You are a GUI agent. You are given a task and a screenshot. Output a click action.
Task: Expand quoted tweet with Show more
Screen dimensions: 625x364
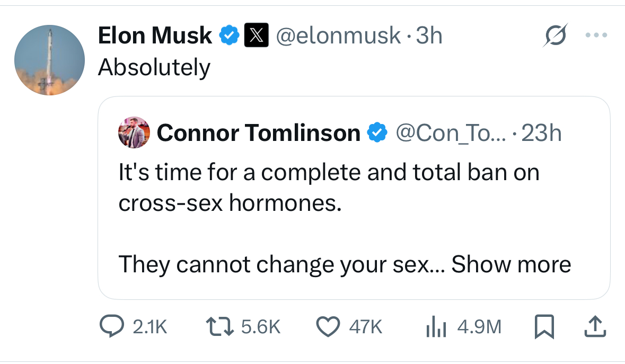click(511, 263)
